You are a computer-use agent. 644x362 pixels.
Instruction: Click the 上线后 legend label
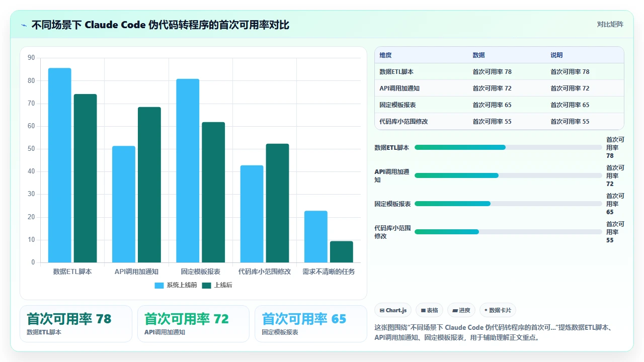223,286
